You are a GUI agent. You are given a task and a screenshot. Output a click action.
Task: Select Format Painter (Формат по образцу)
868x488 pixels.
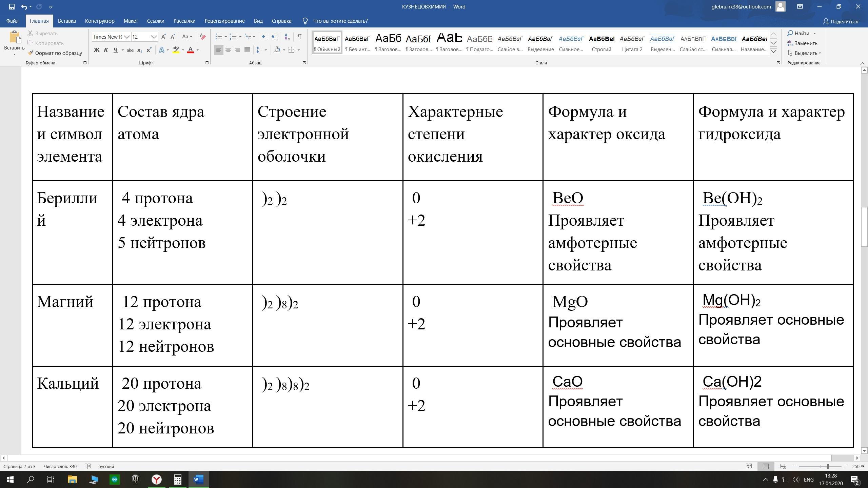coord(55,53)
